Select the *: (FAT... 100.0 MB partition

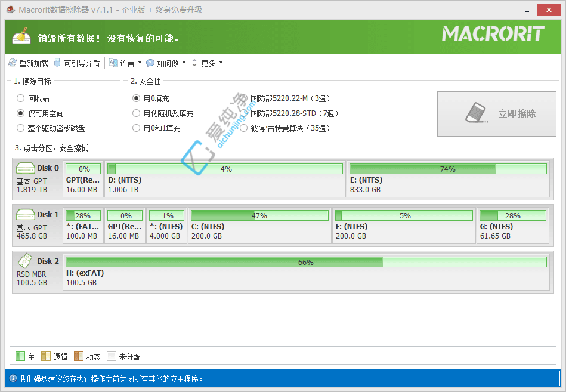83,226
